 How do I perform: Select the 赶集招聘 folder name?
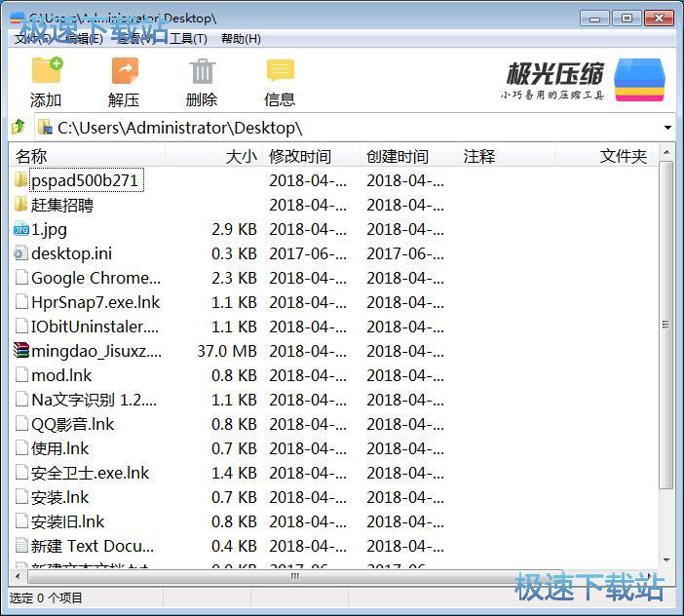[62, 205]
